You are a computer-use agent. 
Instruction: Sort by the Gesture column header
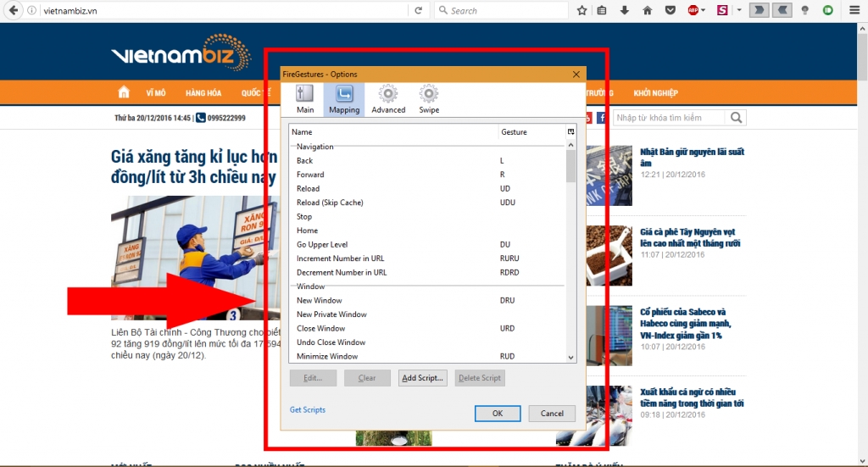pos(531,131)
